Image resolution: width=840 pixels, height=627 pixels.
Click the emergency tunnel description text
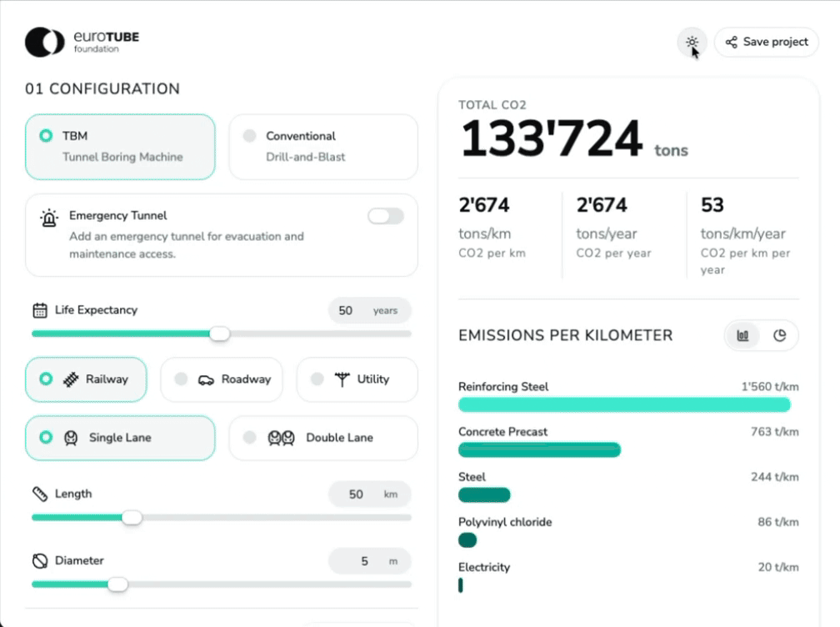click(187, 245)
